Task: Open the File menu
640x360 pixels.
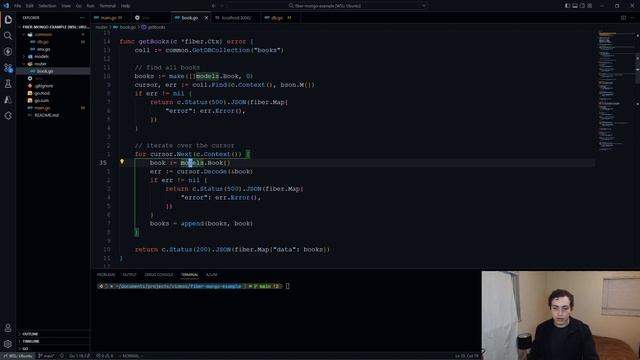Action: [18, 6]
